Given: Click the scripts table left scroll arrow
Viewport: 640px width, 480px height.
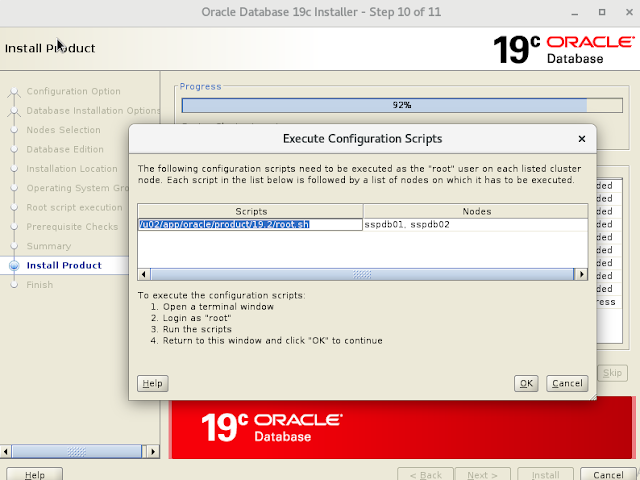Looking at the screenshot, I should tap(144, 274).
